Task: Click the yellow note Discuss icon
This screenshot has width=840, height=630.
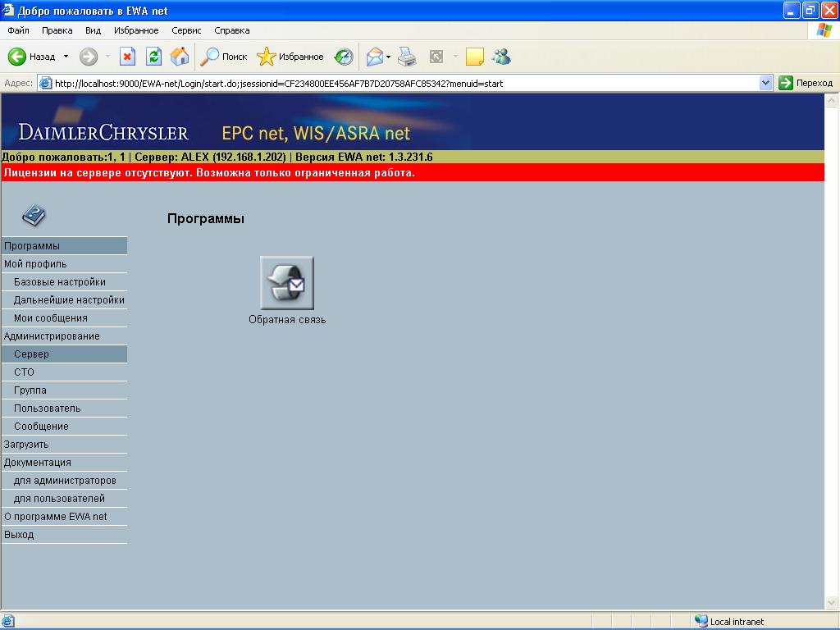Action: click(475, 57)
